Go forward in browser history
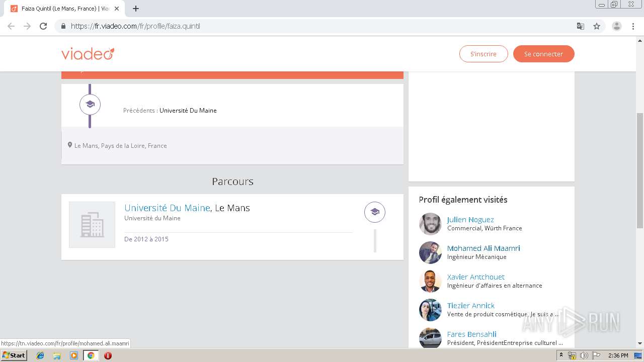The height and width of the screenshot is (362, 644). [27, 26]
